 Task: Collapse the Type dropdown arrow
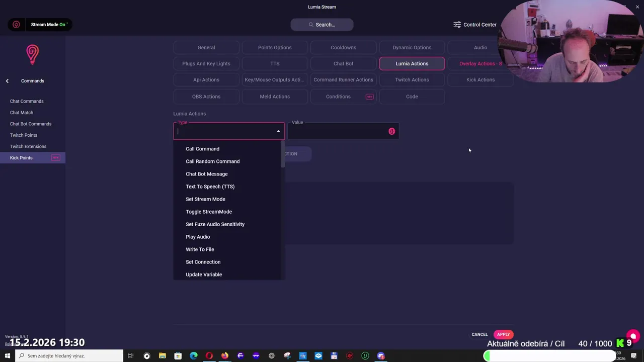coord(278,131)
